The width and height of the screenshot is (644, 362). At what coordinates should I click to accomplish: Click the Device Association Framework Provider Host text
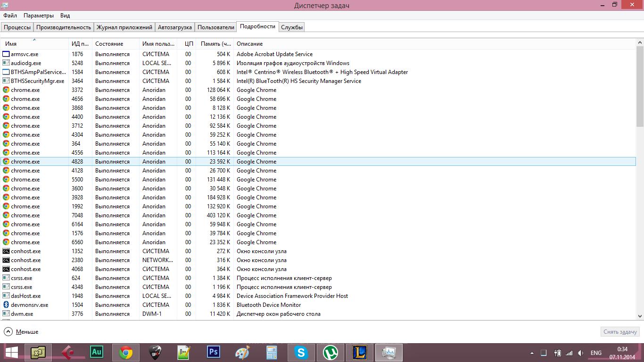coord(292,296)
